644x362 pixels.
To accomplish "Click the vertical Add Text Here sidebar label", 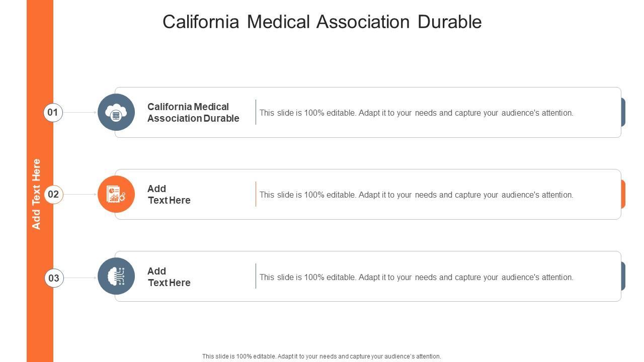I will coord(36,194).
